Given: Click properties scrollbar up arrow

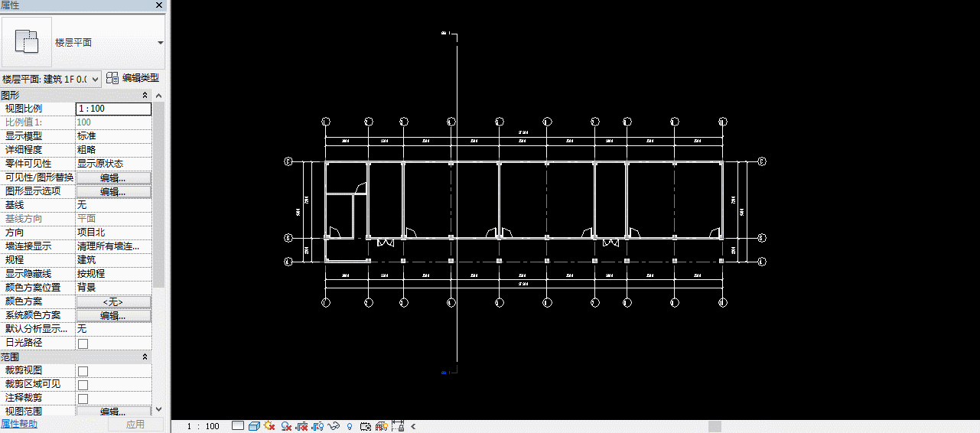Looking at the screenshot, I should click(159, 96).
